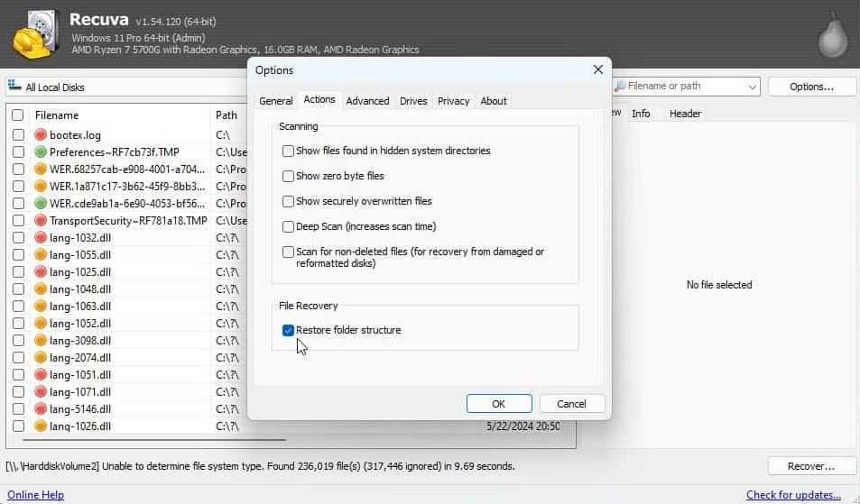Click Check for updates link
This screenshot has height=504, width=860.
coord(793,495)
